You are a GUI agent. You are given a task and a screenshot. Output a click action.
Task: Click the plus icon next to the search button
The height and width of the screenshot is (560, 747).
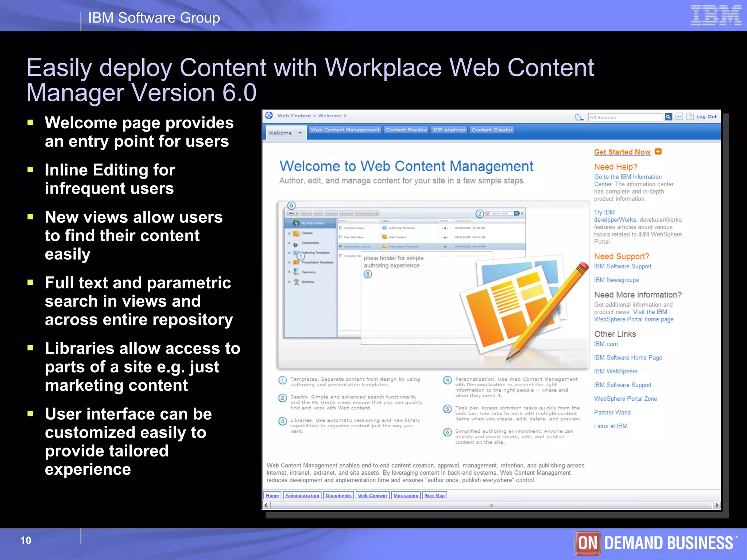pyautogui.click(x=679, y=116)
